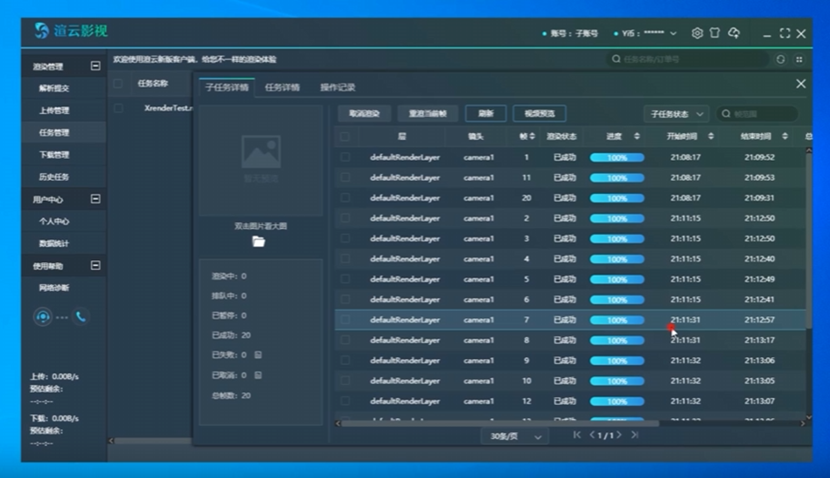The height and width of the screenshot is (478, 830).
Task: Check the XrenderTest task row checkbox
Action: tap(118, 108)
